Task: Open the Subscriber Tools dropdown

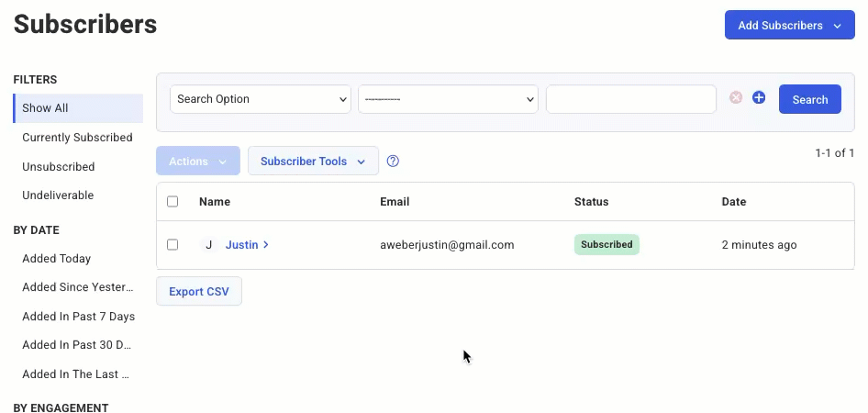Action: [x=313, y=162]
